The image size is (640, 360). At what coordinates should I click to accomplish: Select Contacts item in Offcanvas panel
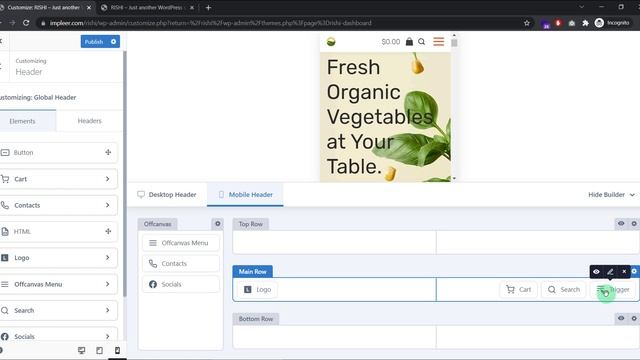click(181, 264)
